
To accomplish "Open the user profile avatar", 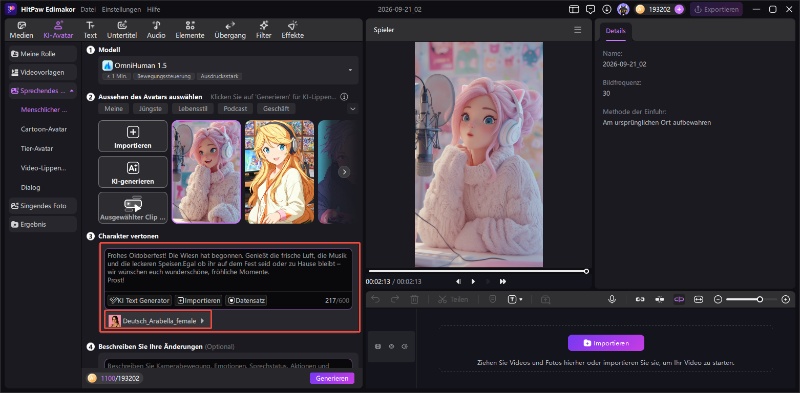I will pos(623,9).
